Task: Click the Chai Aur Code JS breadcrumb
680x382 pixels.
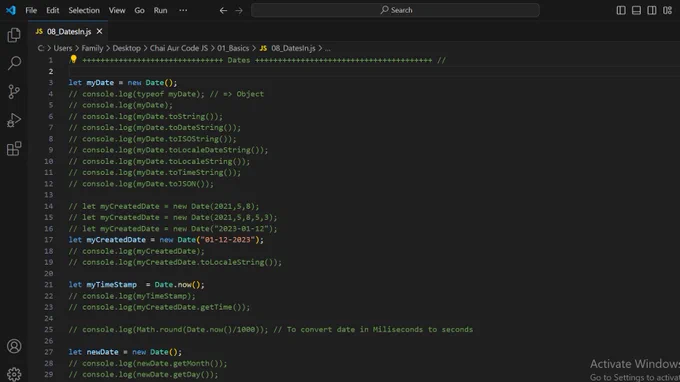Action: [179, 48]
